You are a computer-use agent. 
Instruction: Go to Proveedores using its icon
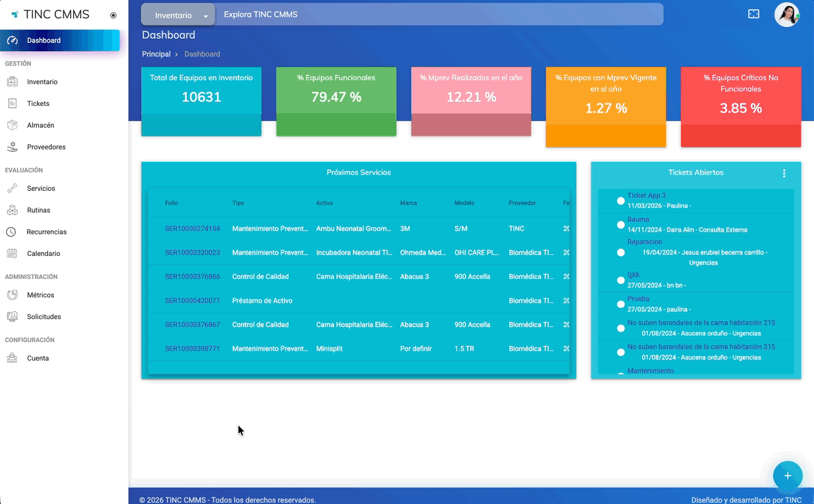tap(13, 147)
